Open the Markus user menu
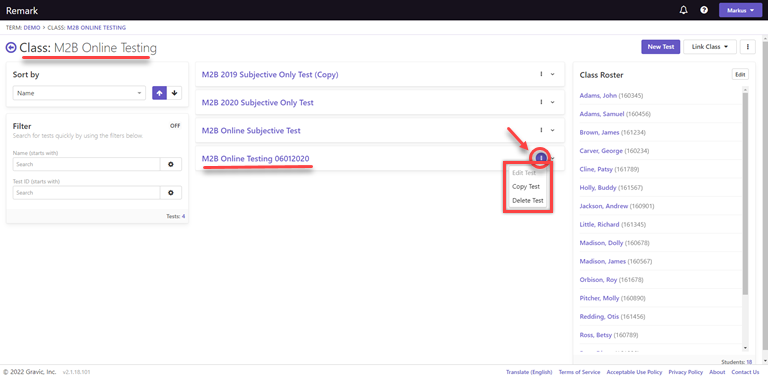The image size is (768, 378). click(x=740, y=10)
